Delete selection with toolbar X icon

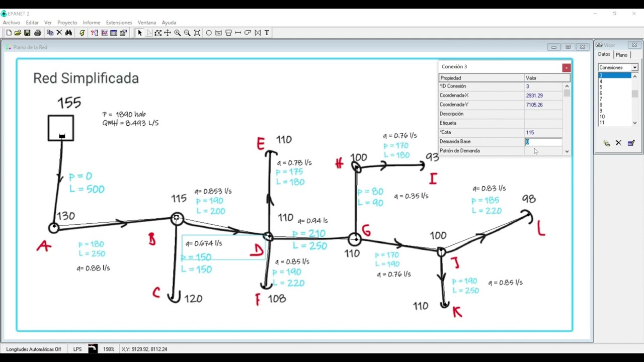pyautogui.click(x=59, y=33)
